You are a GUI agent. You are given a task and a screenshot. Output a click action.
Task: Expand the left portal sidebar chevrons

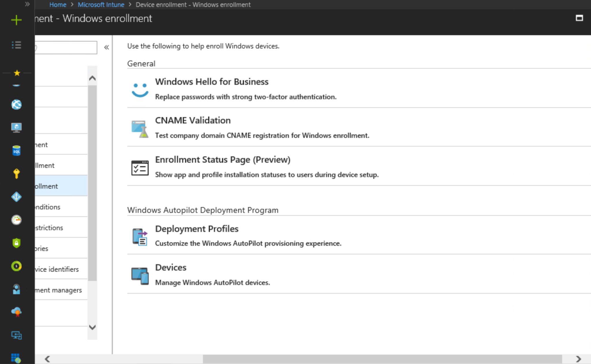pos(27,4)
